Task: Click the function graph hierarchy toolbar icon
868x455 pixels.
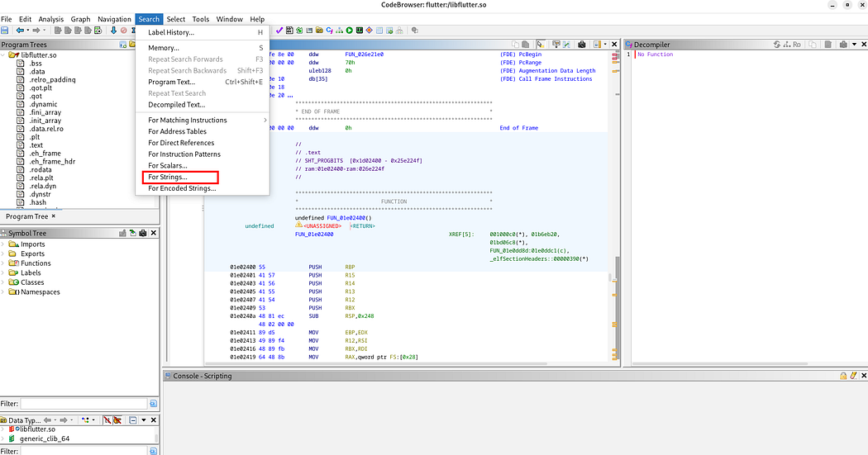Action: click(x=339, y=31)
